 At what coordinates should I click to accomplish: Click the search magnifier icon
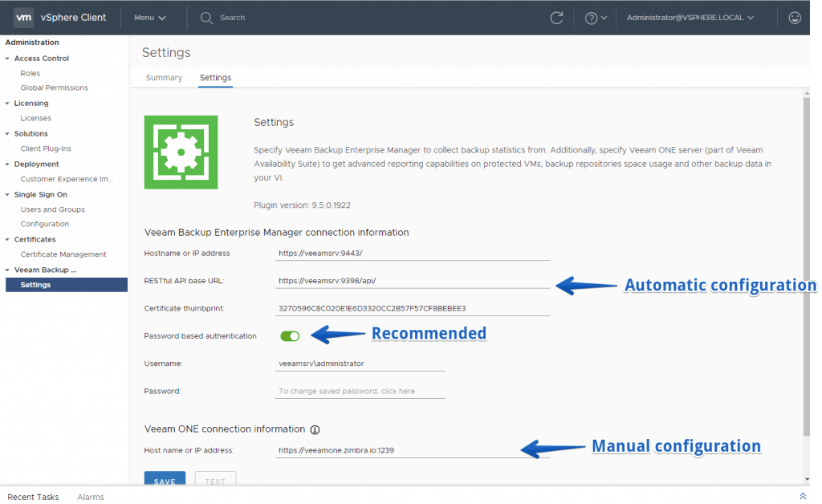[206, 18]
